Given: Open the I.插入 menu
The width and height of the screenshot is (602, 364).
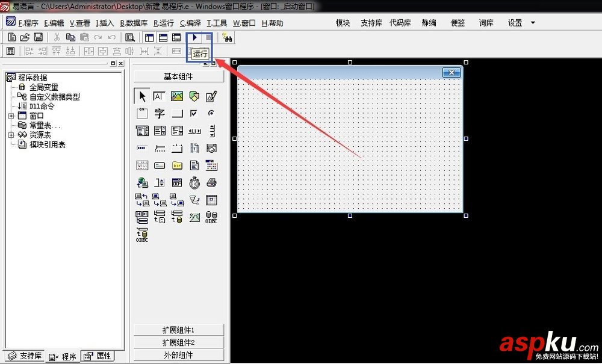Looking at the screenshot, I should point(105,23).
